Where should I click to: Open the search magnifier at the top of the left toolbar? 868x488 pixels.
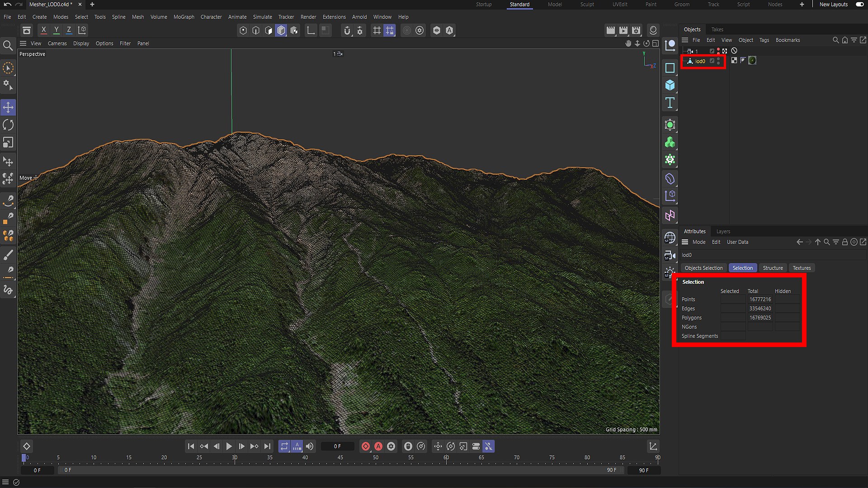point(8,46)
